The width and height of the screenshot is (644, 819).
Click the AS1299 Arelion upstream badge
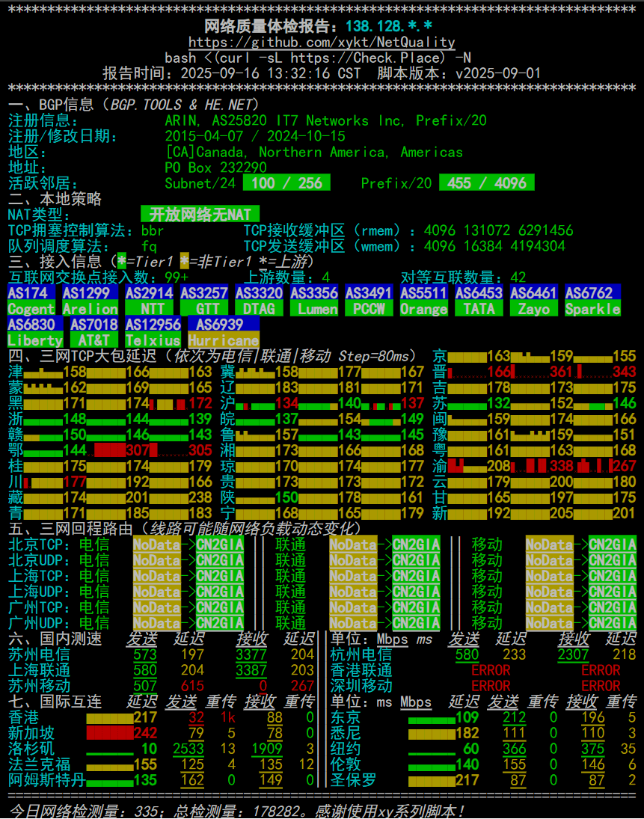coord(90,301)
